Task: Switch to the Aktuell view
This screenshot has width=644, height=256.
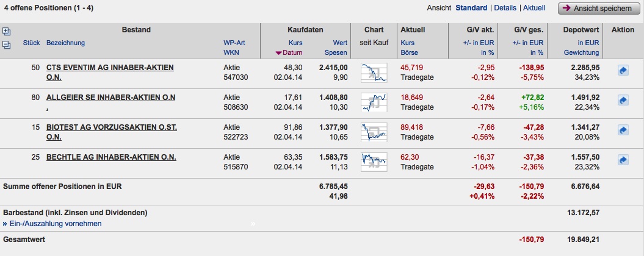Action: 534,8
